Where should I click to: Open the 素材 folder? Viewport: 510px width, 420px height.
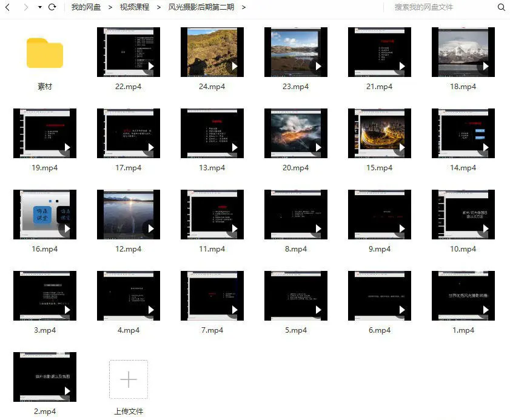[x=45, y=53]
